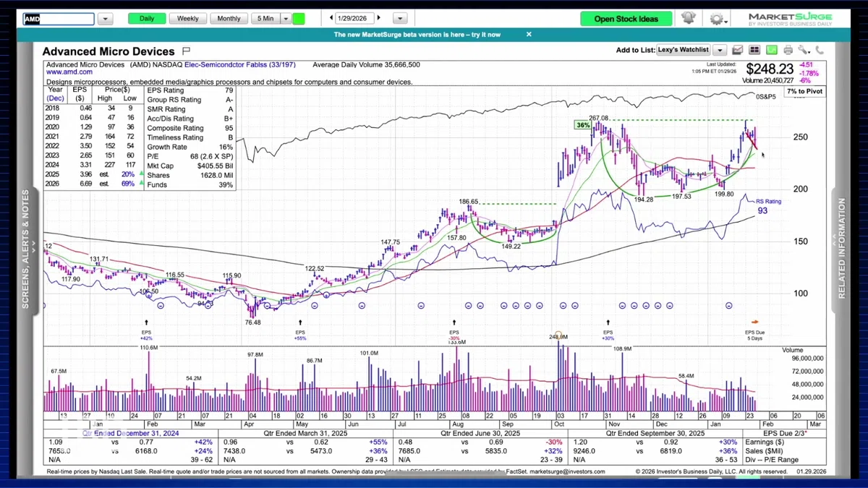Image resolution: width=868 pixels, height=488 pixels.
Task: Click the 186.65 pivot price label
Action: click(x=469, y=202)
